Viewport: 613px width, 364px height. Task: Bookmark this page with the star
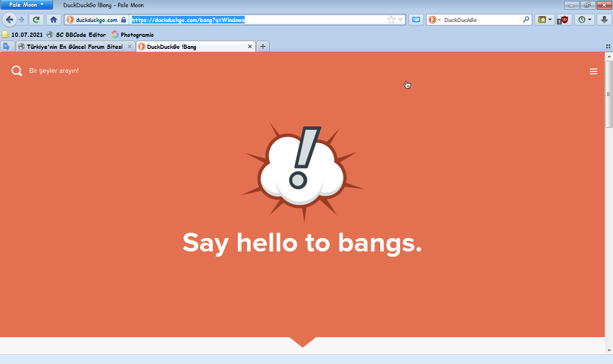click(391, 20)
